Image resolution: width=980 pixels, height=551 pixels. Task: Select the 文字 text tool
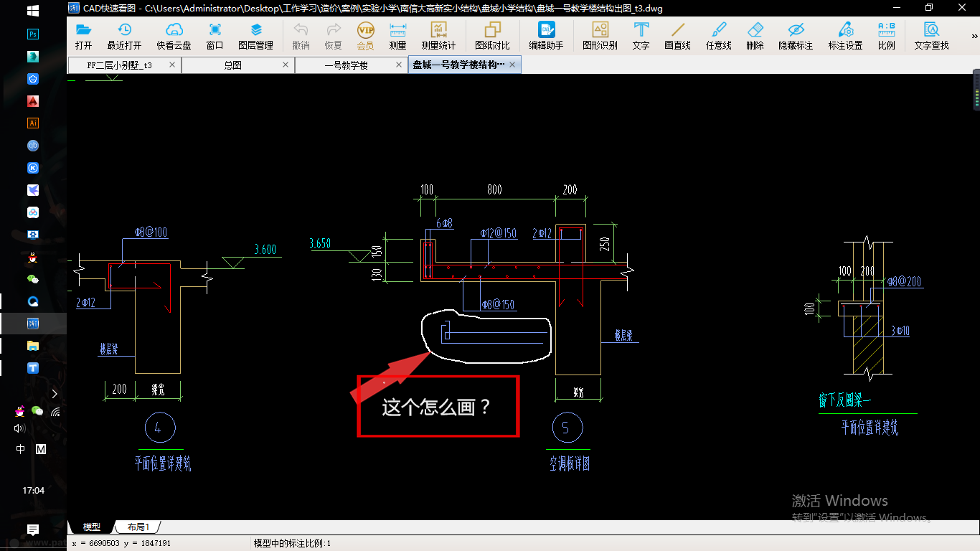click(x=641, y=36)
